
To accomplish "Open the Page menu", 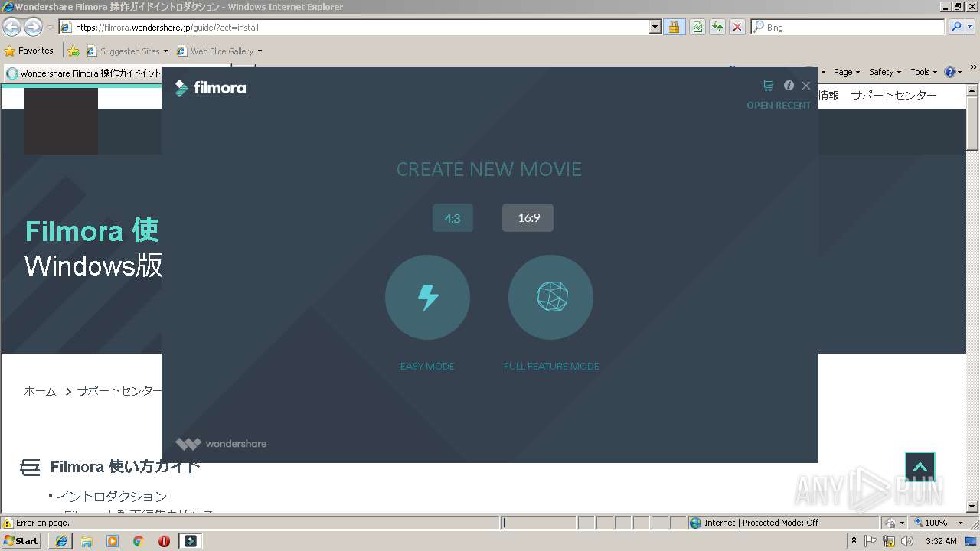I will click(x=846, y=72).
